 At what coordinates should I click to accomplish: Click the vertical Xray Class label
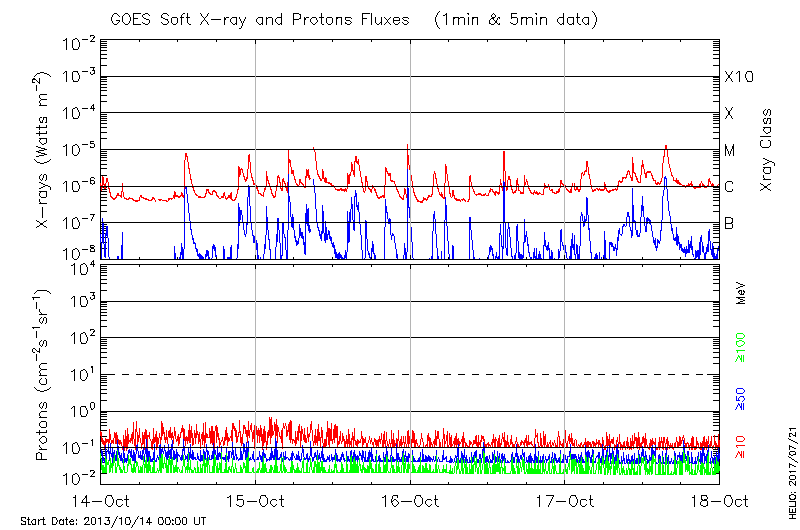point(767,150)
